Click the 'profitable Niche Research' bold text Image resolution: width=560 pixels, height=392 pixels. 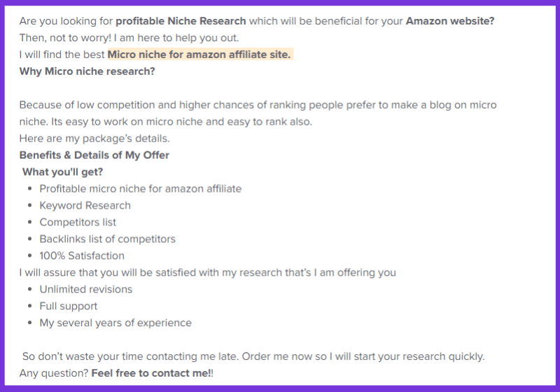pos(181,21)
